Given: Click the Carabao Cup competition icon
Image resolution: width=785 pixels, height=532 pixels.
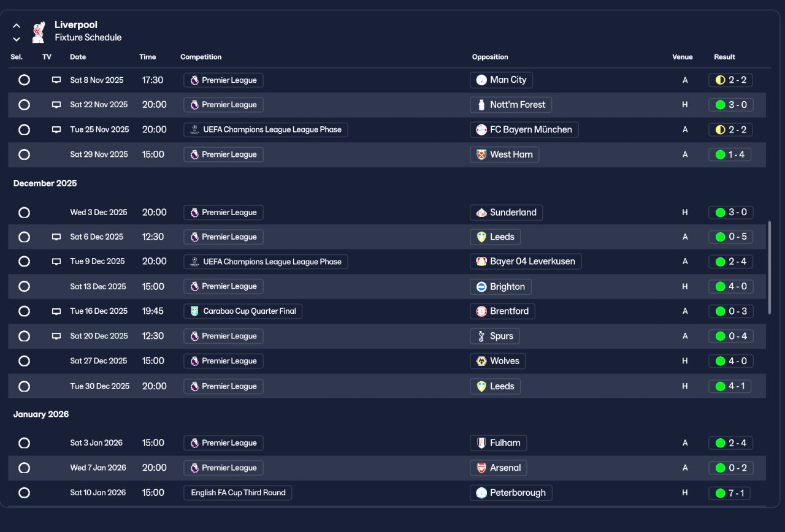Looking at the screenshot, I should coord(194,311).
